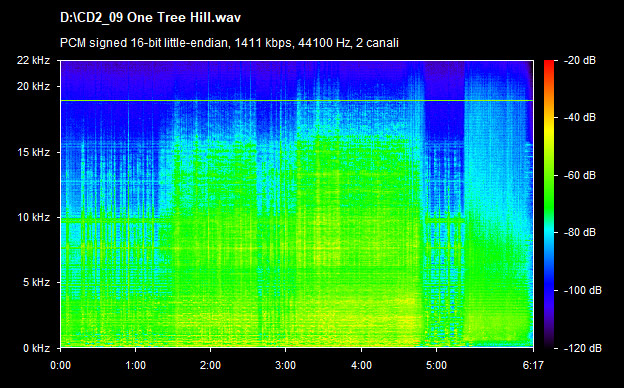Select the 4:00 time marker
The height and width of the screenshot is (388, 624).
(361, 365)
